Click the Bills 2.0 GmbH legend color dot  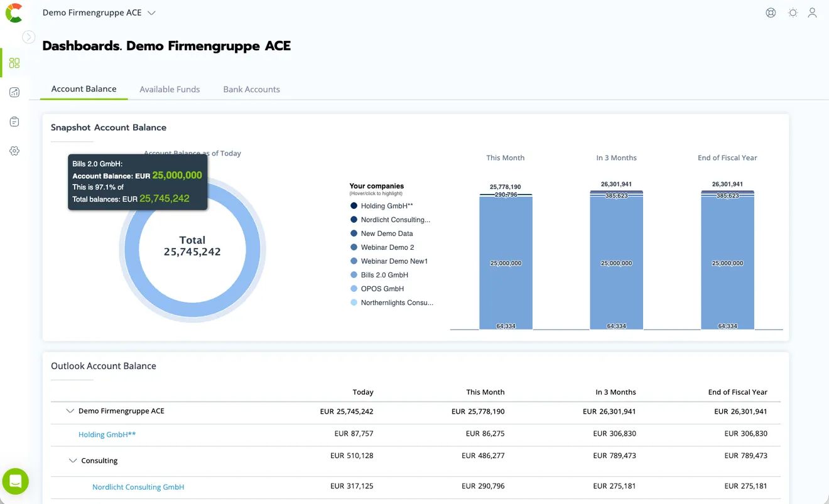(x=354, y=275)
